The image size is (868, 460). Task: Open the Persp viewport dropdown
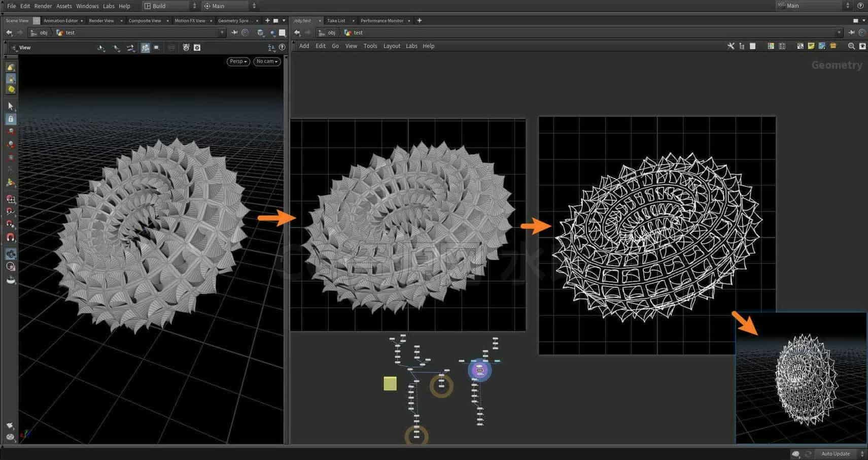238,61
